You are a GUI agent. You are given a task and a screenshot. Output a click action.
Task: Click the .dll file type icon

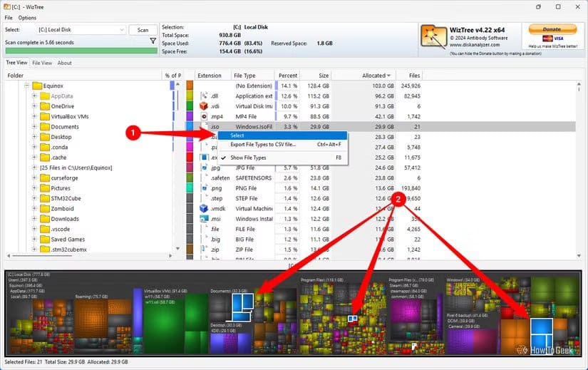[204, 96]
